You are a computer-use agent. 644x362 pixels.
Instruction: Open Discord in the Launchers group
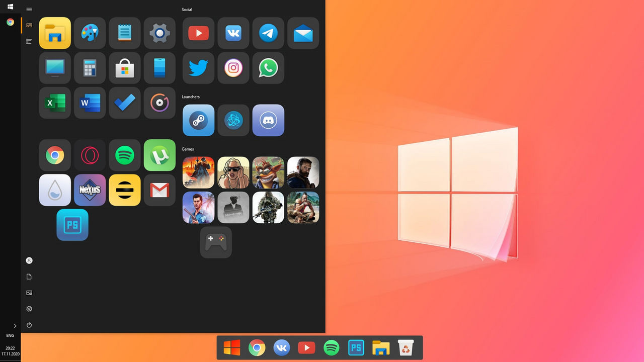(268, 120)
